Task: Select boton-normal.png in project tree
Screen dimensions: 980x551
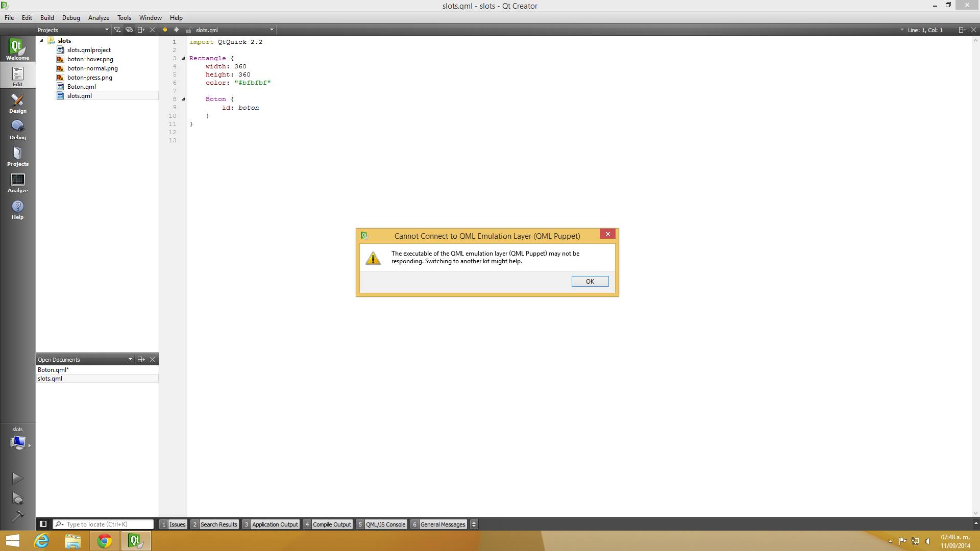Action: tap(92, 68)
